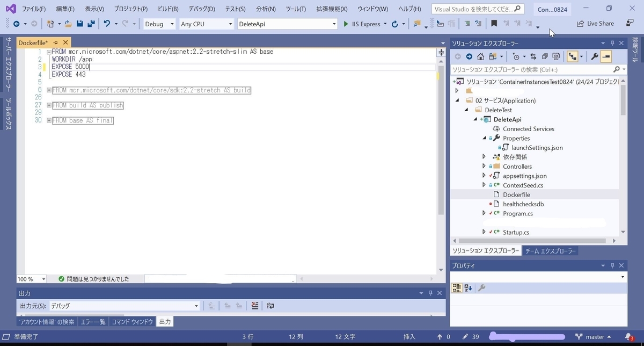Collapse the first FROM block on line 1
This screenshot has height=346, width=644.
[x=49, y=52]
